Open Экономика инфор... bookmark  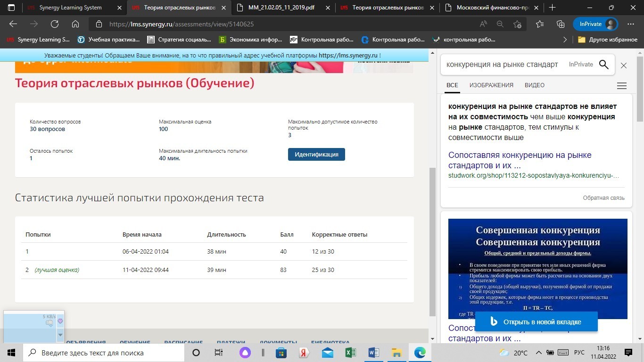(x=250, y=40)
